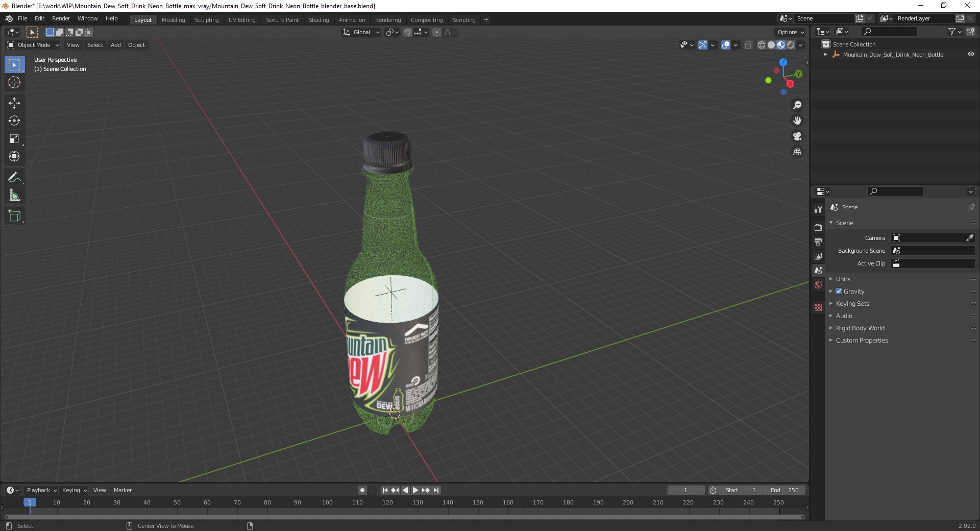Play the animation forward
This screenshot has width=980, height=531.
pyautogui.click(x=415, y=490)
